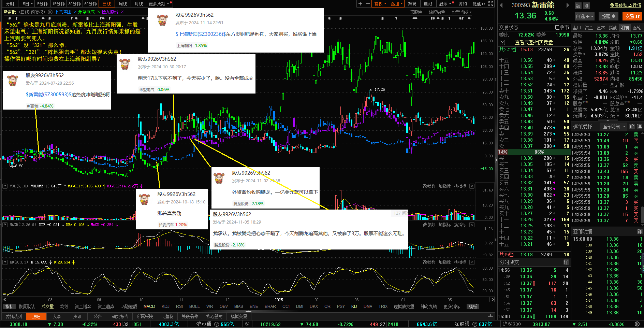
Task: Go to next stock with right arrow
Action: click(x=568, y=5)
